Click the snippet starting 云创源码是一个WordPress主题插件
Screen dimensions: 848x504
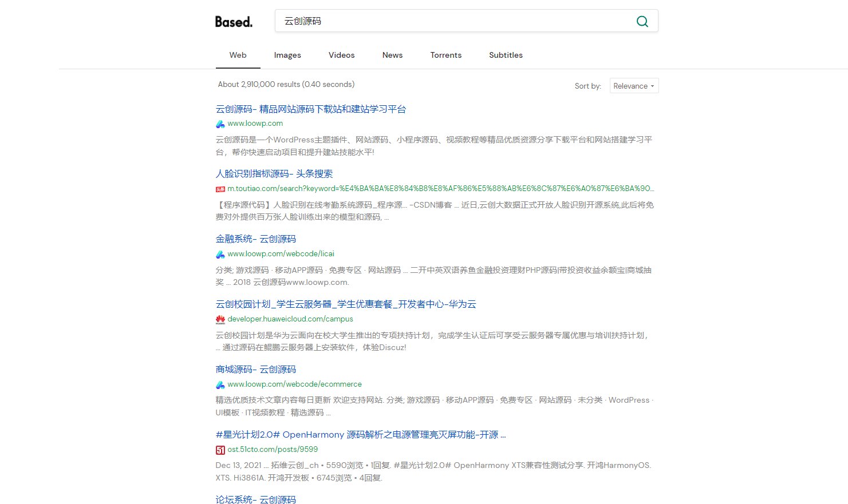tap(434, 146)
